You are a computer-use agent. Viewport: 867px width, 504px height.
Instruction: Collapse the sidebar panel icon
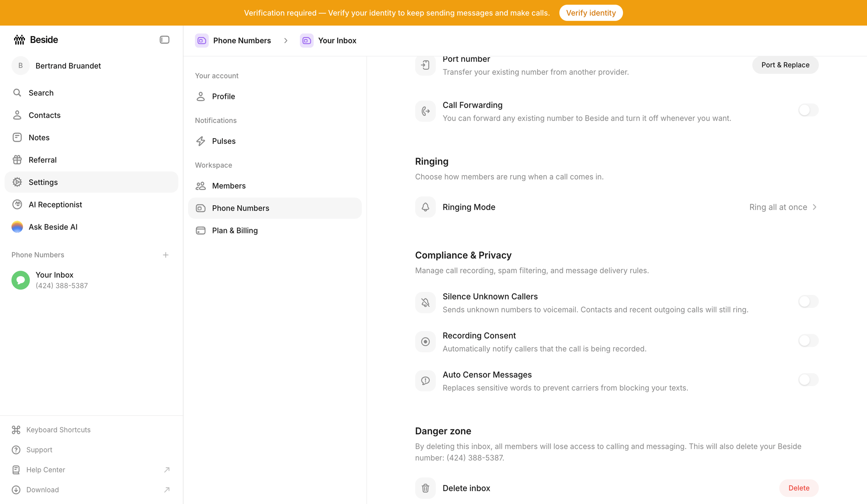164,40
